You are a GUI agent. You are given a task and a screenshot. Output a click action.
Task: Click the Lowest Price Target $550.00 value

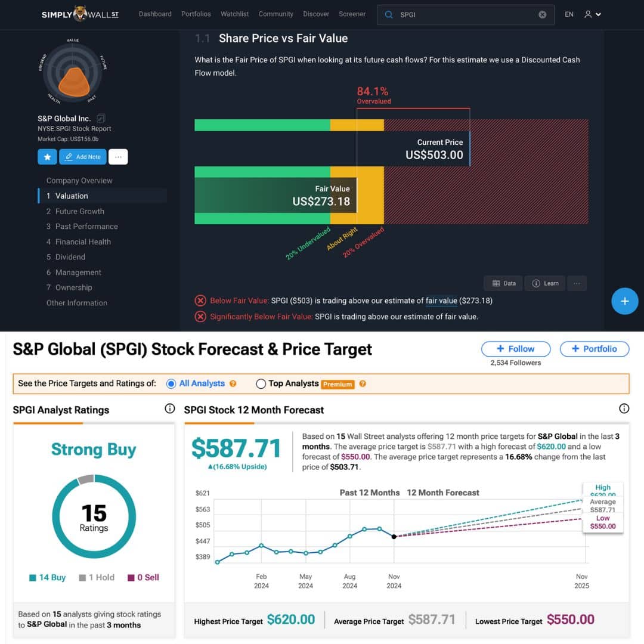tap(571, 620)
